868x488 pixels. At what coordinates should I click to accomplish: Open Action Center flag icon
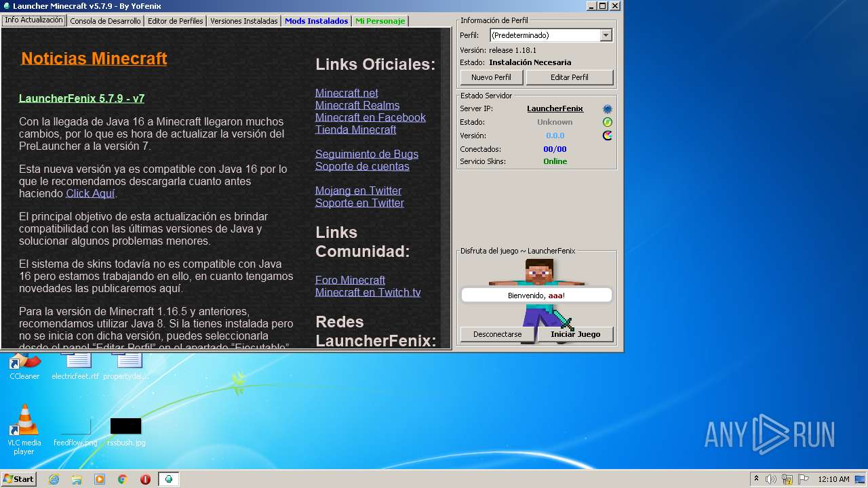tap(802, 479)
